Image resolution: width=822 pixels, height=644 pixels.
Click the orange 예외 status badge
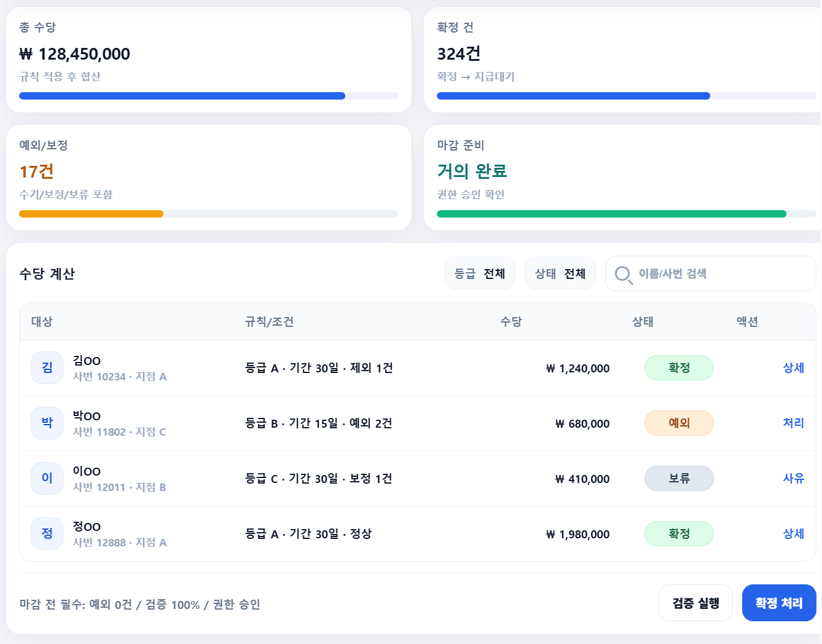click(679, 423)
